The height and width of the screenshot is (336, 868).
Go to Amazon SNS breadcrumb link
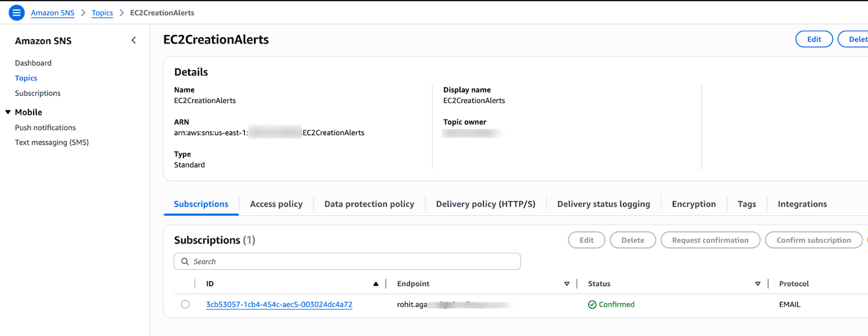pos(53,12)
